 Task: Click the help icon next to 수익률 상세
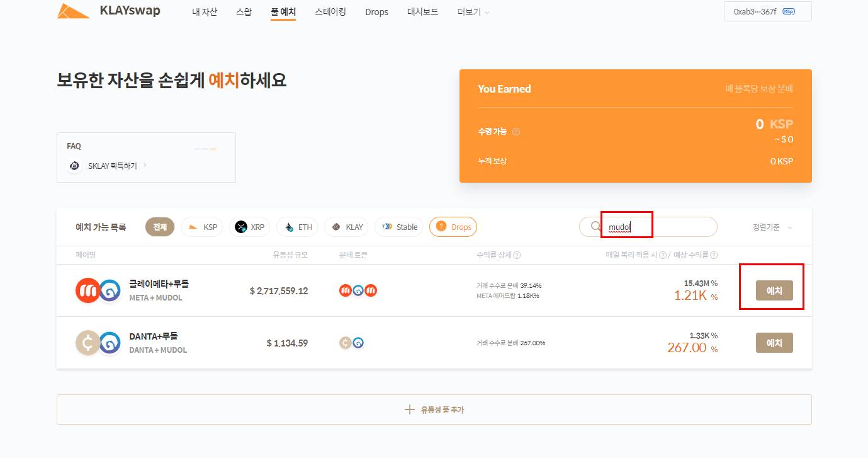coord(517,255)
